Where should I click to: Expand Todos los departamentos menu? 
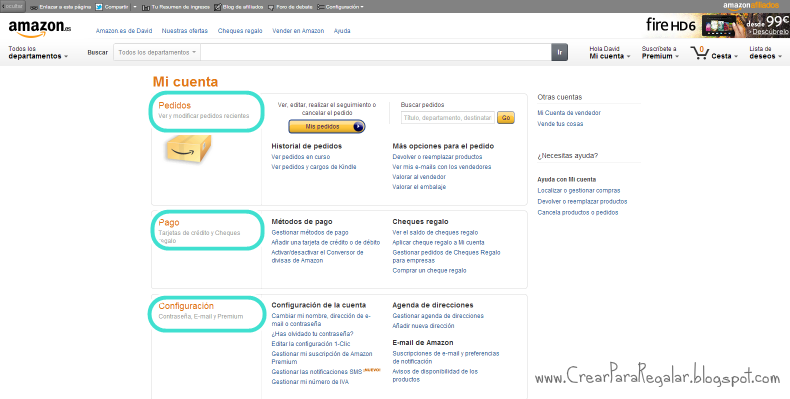(38, 52)
